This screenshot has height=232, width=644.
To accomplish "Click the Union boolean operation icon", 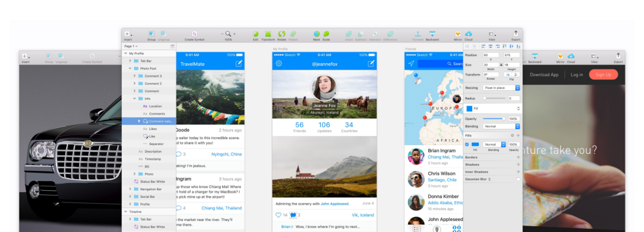I will (348, 34).
